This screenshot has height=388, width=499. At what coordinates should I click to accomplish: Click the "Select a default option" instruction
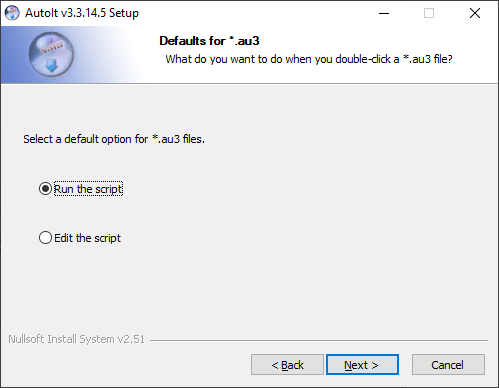[114, 139]
